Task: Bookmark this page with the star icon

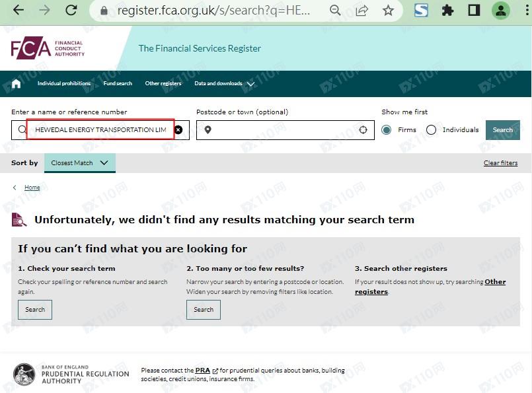Action: pos(388,10)
